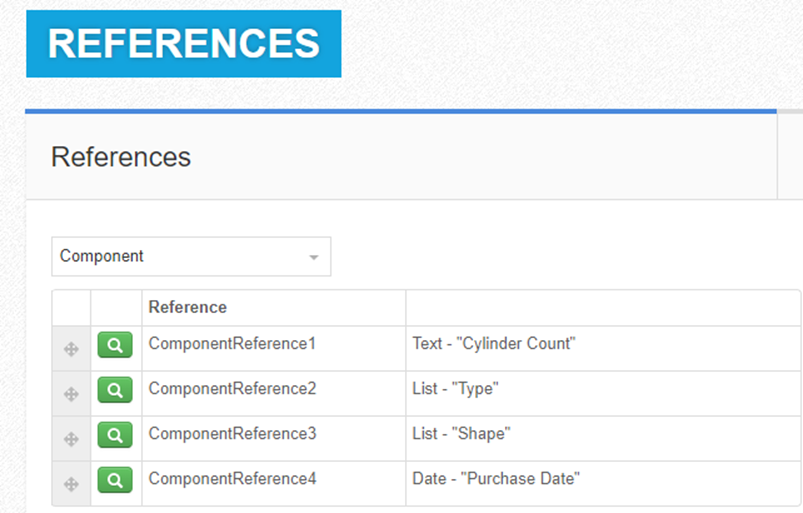The height and width of the screenshot is (513, 803).
Task: Click the move handle for ComponentReference1 row
Action: (71, 349)
